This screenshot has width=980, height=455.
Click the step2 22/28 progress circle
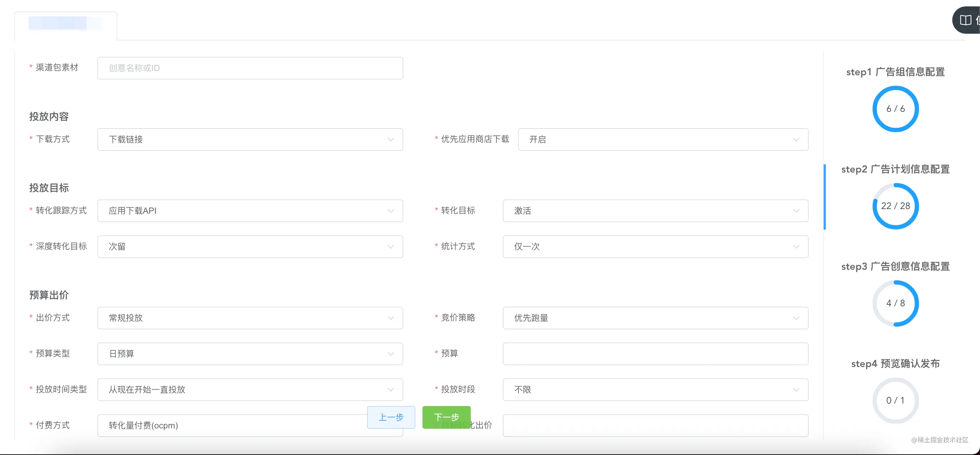tap(895, 206)
